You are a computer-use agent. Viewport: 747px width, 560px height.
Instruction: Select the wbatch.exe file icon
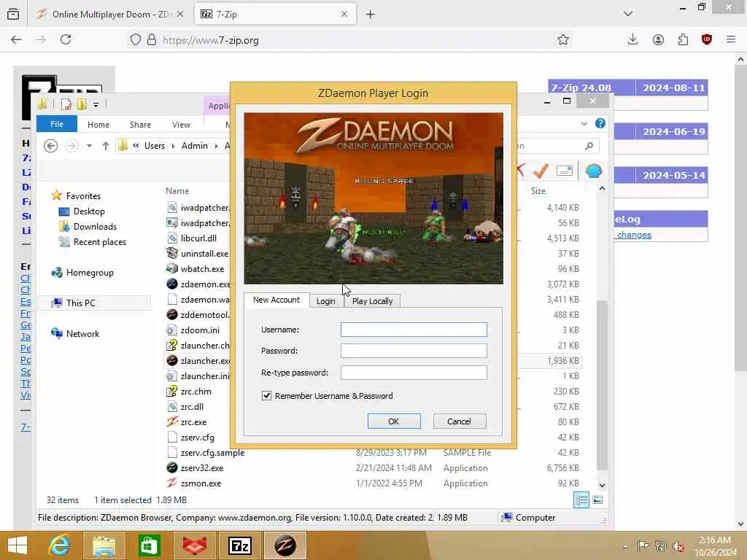tap(172, 268)
